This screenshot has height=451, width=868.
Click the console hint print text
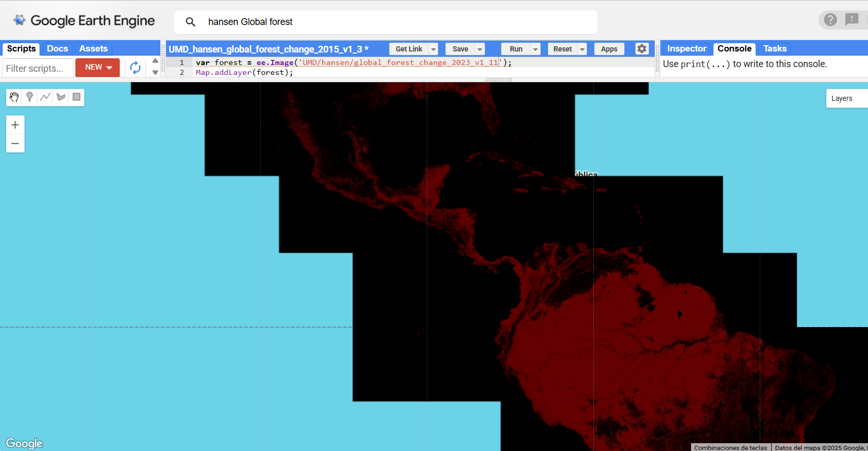pos(745,64)
